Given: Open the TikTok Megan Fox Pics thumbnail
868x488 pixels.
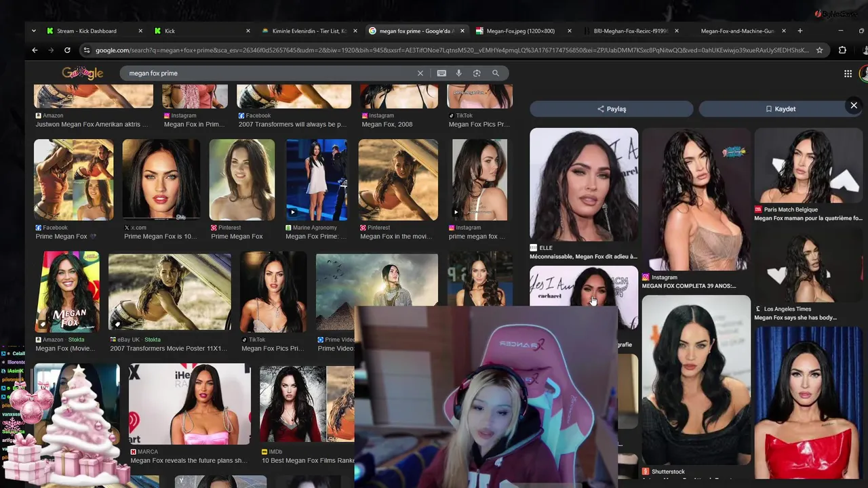Looking at the screenshot, I should (273, 291).
